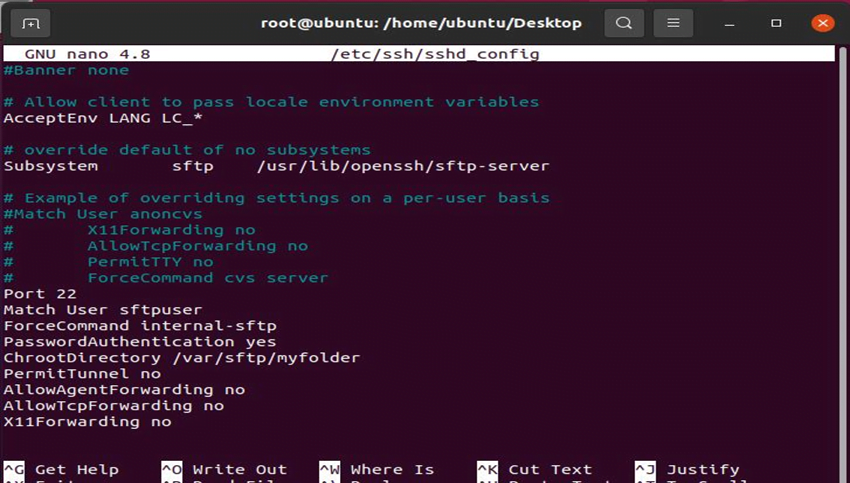Place cursor on the Port 22 line
This screenshot has height=483, width=850.
(x=40, y=294)
